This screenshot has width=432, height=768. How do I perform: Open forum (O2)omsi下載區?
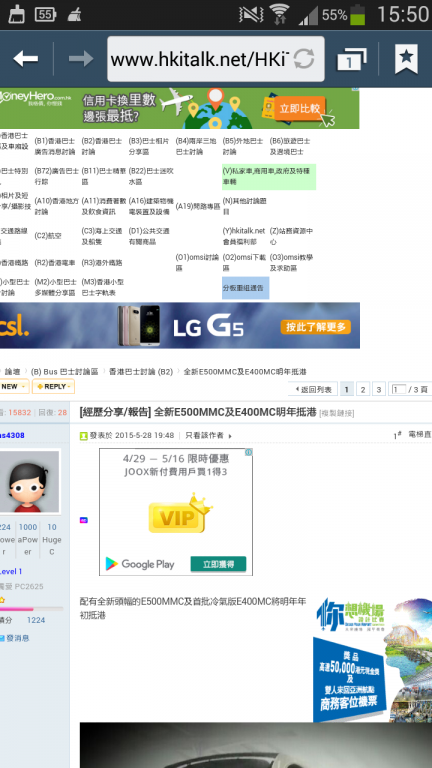243,263
